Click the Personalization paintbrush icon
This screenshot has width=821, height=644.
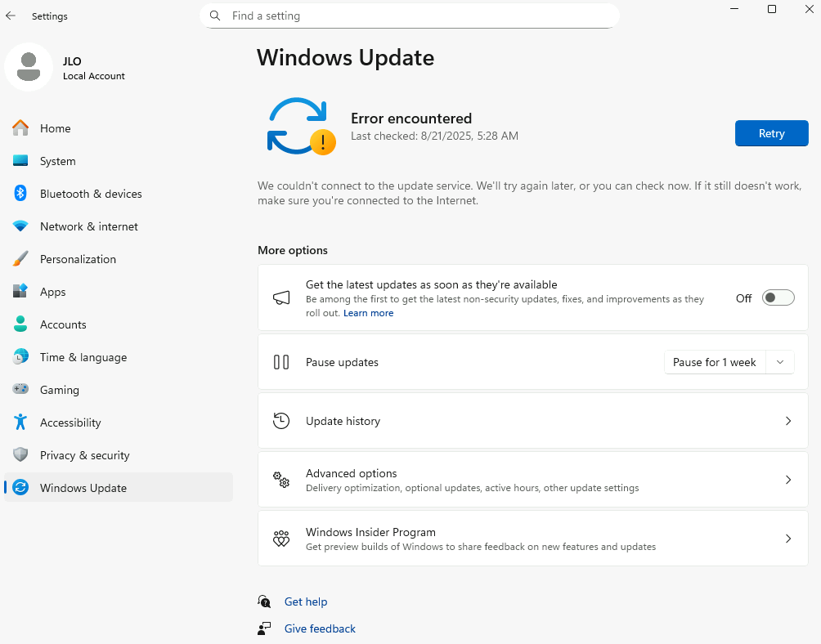[x=20, y=258]
